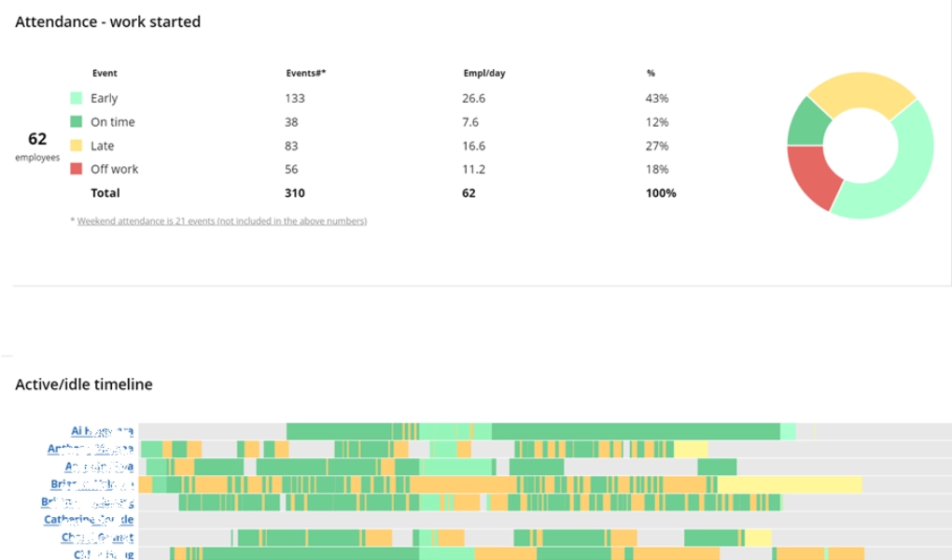This screenshot has height=560, width=952.
Task: Click the Events# column header
Action: (305, 73)
